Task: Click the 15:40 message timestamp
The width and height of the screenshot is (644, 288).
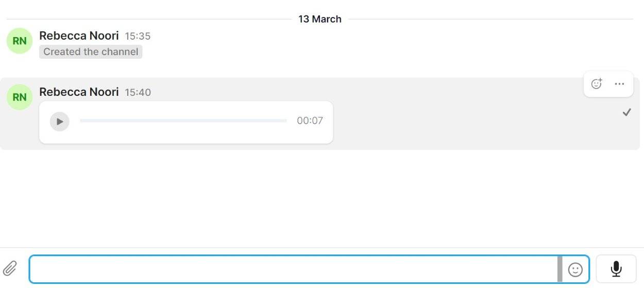Action: click(x=138, y=93)
